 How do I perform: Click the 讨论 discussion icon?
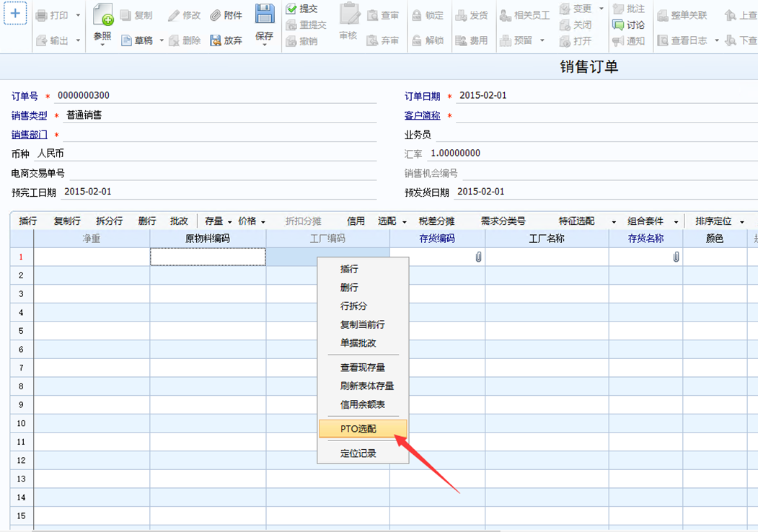tap(618, 25)
